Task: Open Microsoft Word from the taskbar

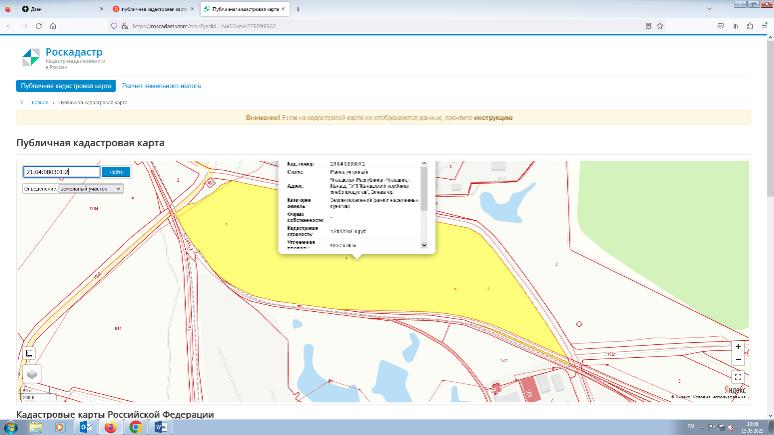Action: point(160,427)
